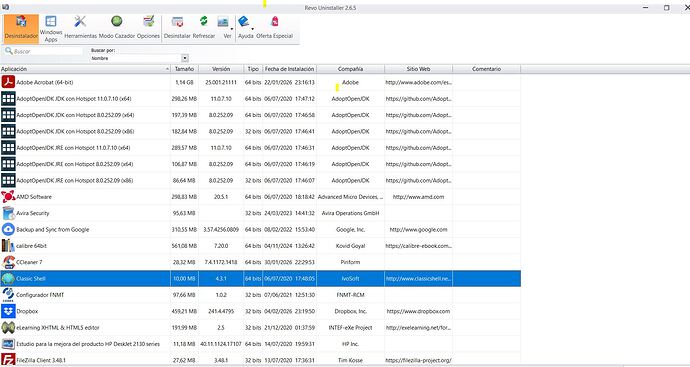
Task: Click date 24/03/2023 14:41:32 cell
Action: pyautogui.click(x=289, y=213)
